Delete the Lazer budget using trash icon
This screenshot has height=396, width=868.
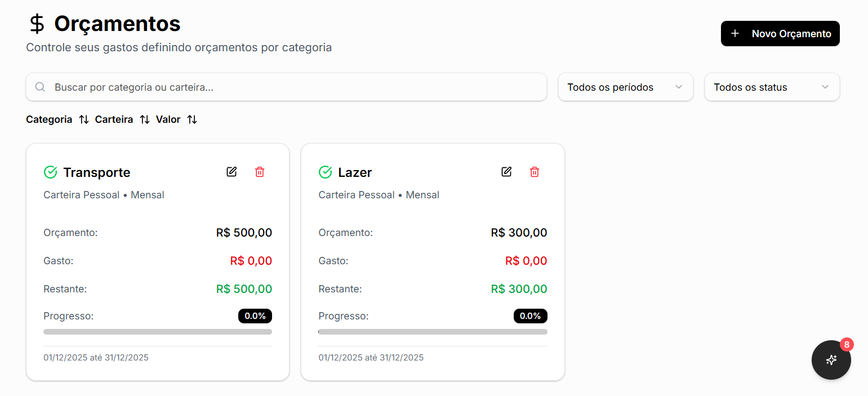click(535, 172)
